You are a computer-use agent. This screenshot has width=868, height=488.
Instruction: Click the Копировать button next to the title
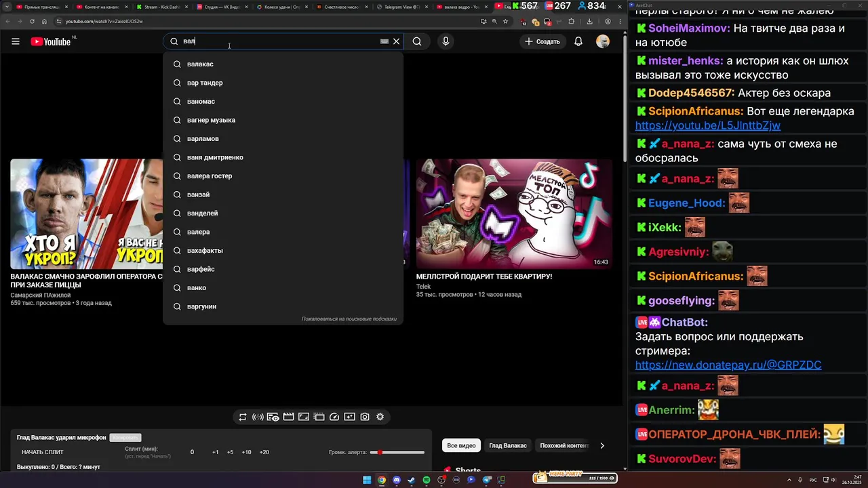tap(125, 438)
